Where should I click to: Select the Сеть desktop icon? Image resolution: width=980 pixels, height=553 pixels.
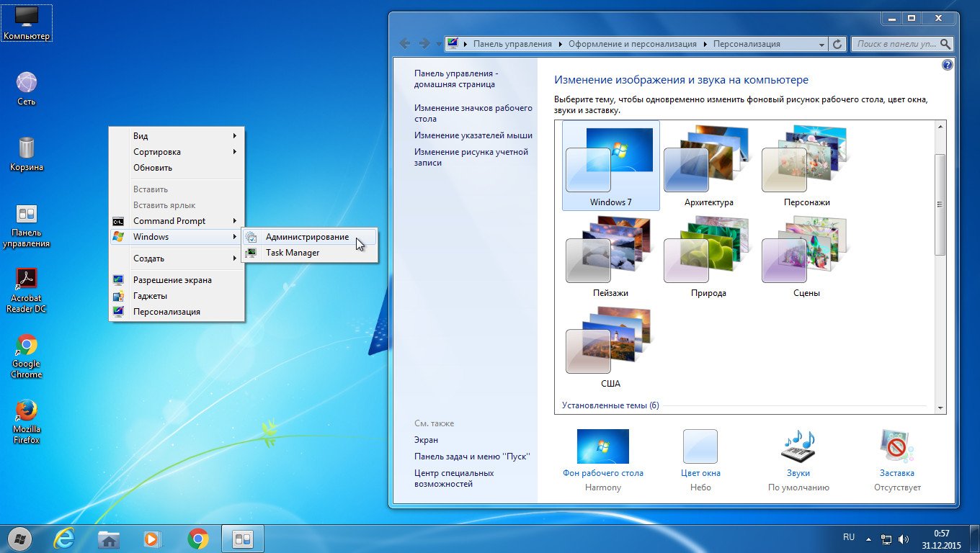click(x=26, y=89)
